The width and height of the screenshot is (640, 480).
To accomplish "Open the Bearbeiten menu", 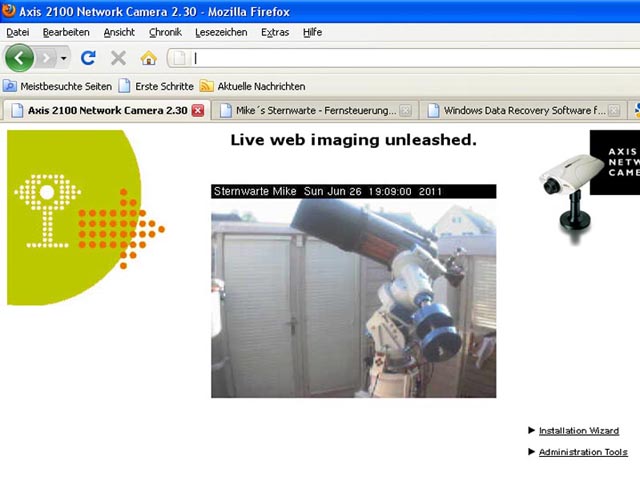I will point(66,32).
